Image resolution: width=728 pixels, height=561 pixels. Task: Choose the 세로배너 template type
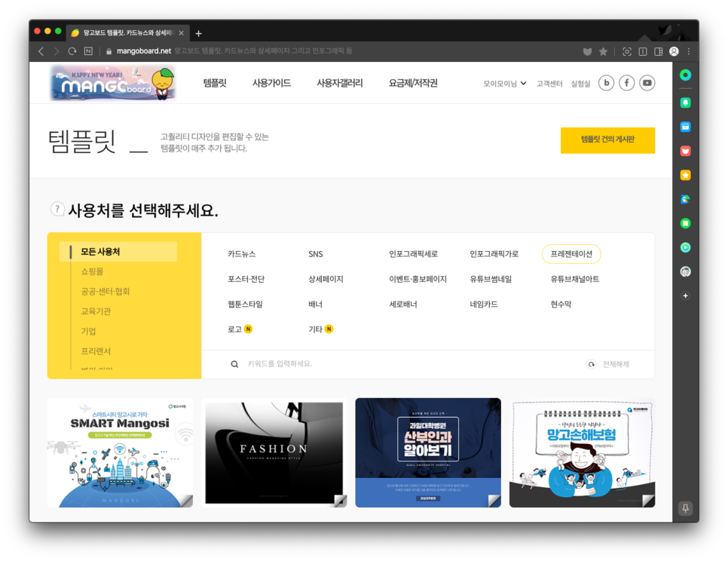tap(403, 304)
